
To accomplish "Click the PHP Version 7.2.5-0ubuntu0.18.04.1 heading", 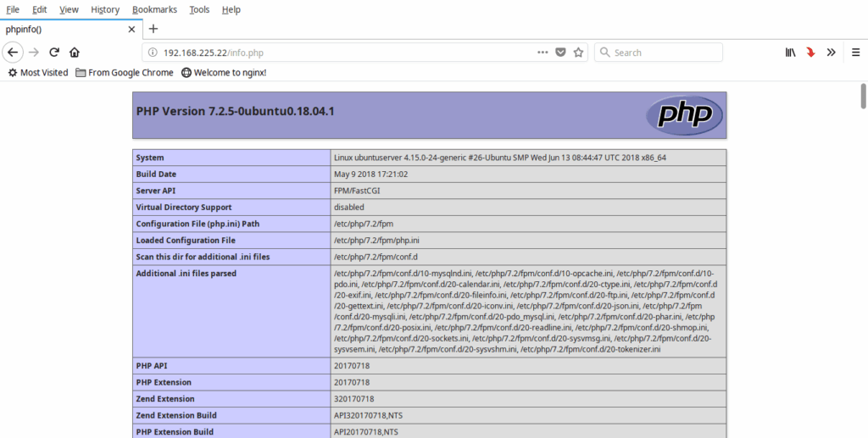I will click(236, 111).
